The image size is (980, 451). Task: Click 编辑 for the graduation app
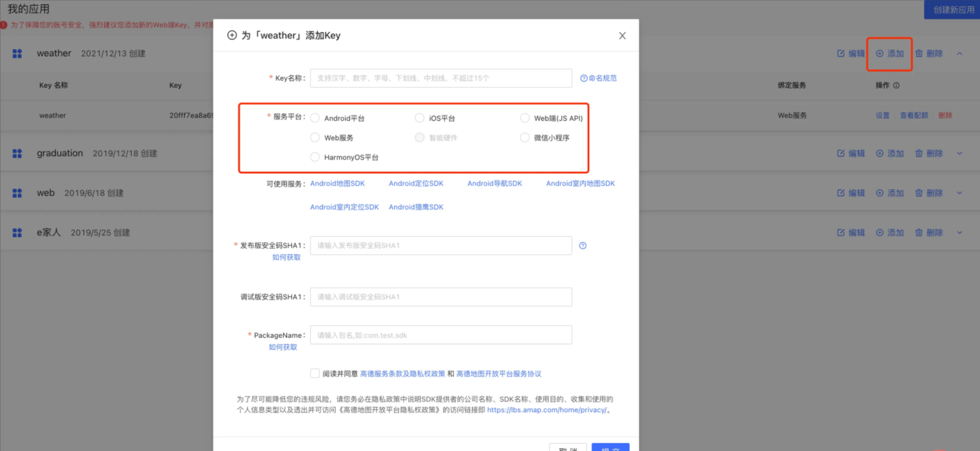[851, 154]
